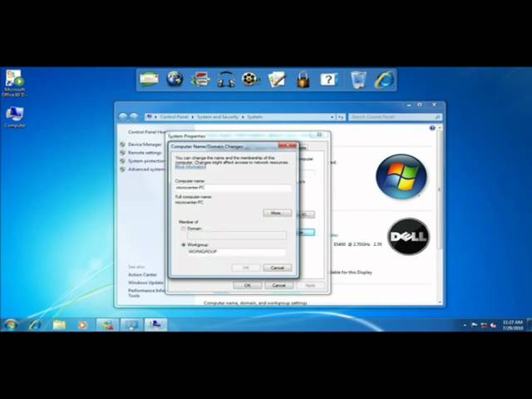This screenshot has height=399, width=532.
Task: Open Device Manager link in left pane
Action: coord(145,145)
